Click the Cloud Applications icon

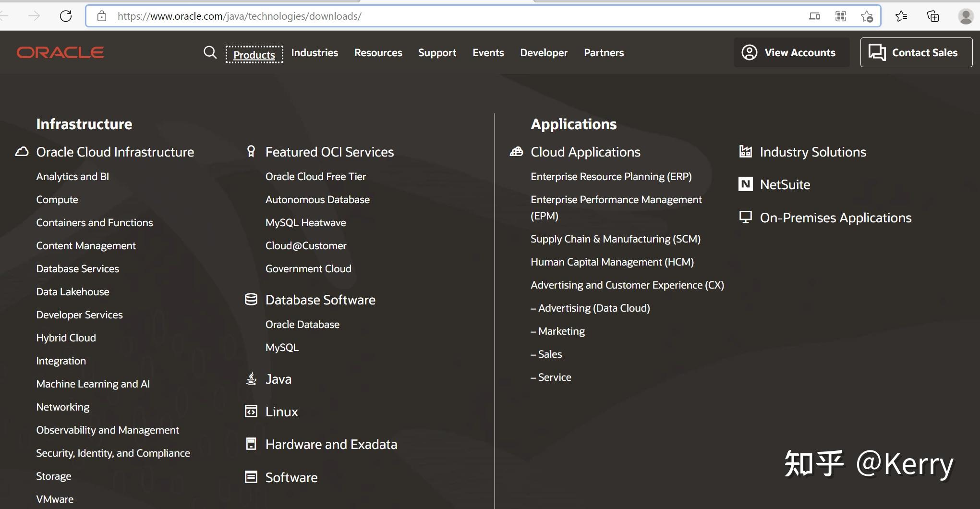click(x=516, y=152)
